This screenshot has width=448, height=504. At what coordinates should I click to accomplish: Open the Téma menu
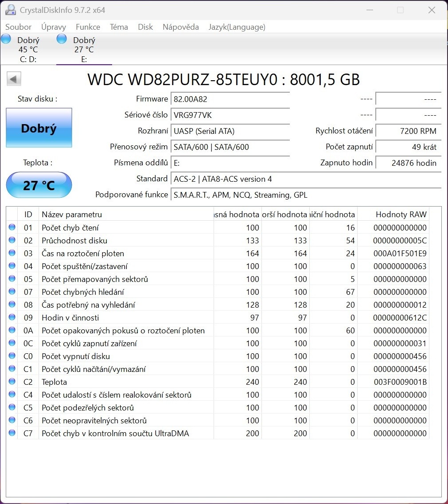pyautogui.click(x=119, y=27)
